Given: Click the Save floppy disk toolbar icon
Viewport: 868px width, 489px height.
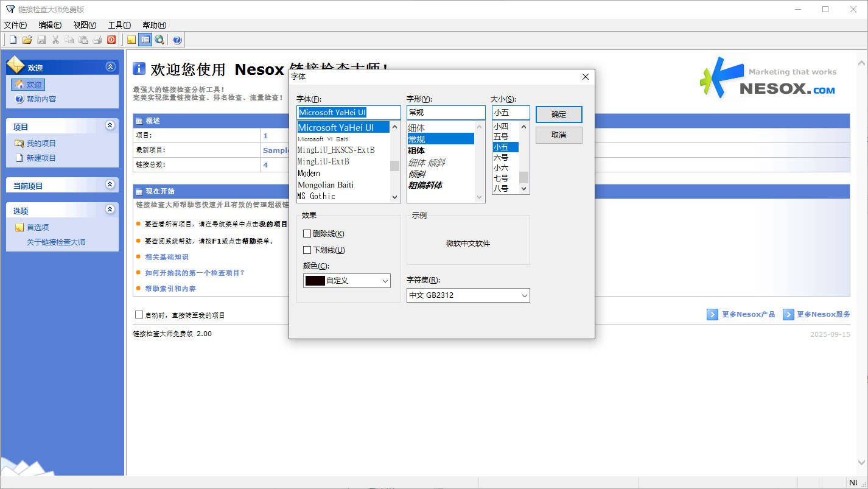Looking at the screenshot, I should point(41,40).
